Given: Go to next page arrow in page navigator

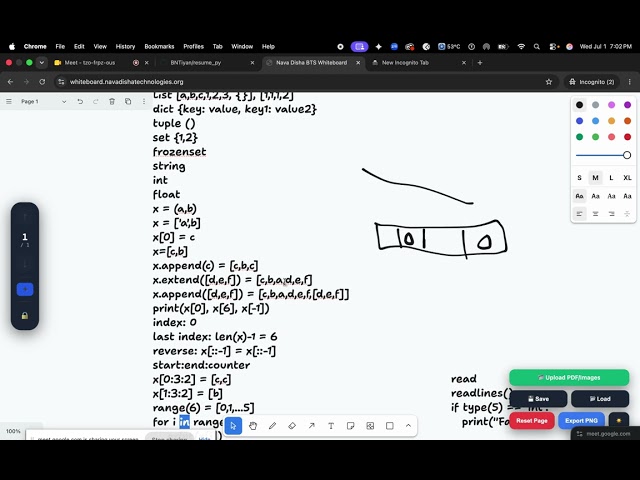Looking at the screenshot, I should 25,264.
